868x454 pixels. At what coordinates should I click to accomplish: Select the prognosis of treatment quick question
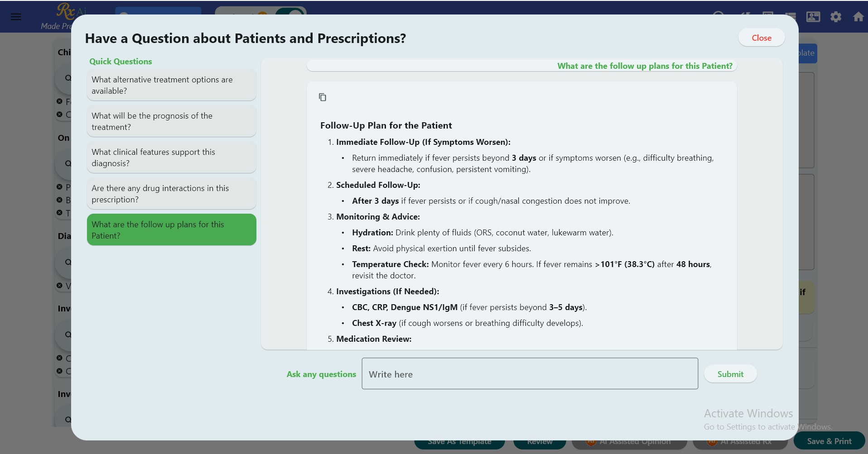[x=171, y=121]
